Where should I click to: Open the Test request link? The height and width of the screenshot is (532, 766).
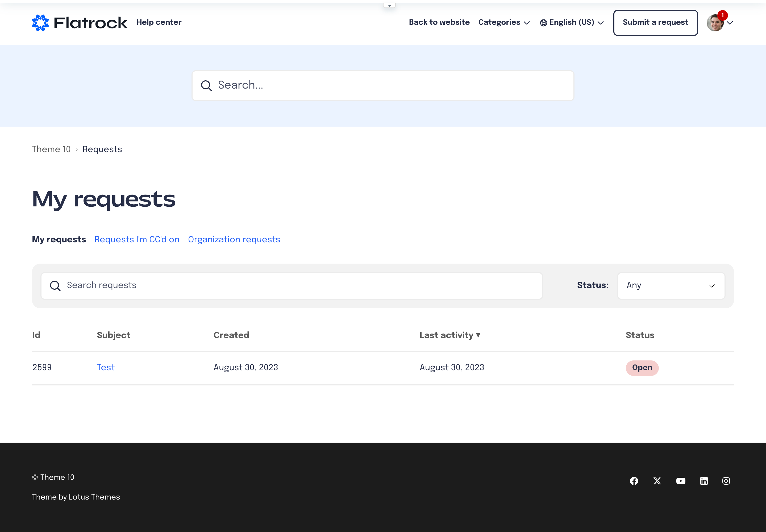pyautogui.click(x=106, y=367)
